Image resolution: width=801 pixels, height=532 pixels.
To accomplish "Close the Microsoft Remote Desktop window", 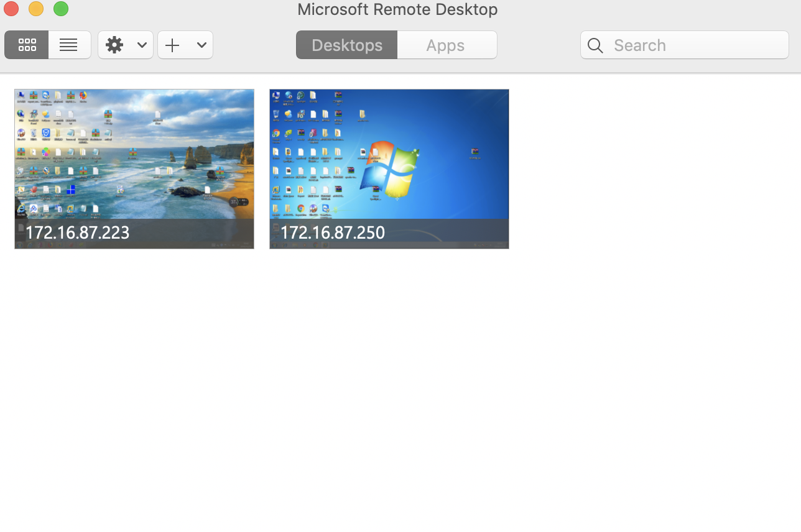I will [x=11, y=9].
